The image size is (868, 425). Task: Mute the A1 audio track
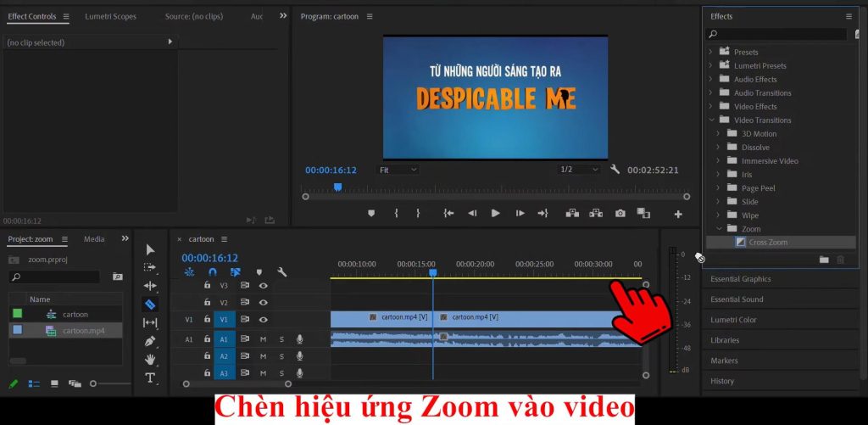pos(263,339)
